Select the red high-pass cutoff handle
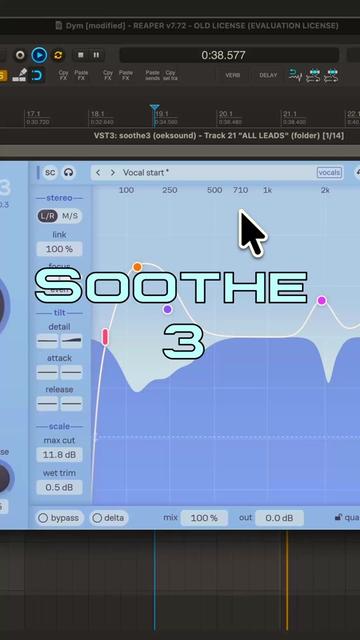Screen dimensions: 360x640 point(105,337)
